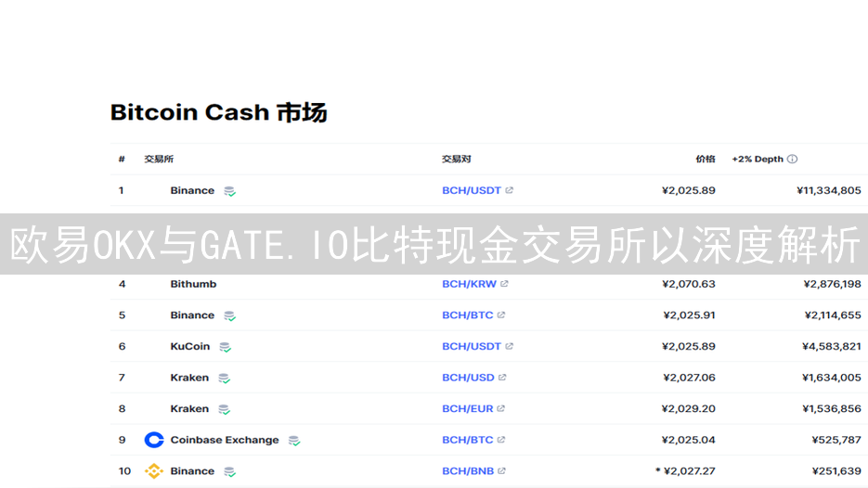Click verified icon beside Coinbase Exchange
The height and width of the screenshot is (488, 868).
pos(294,441)
